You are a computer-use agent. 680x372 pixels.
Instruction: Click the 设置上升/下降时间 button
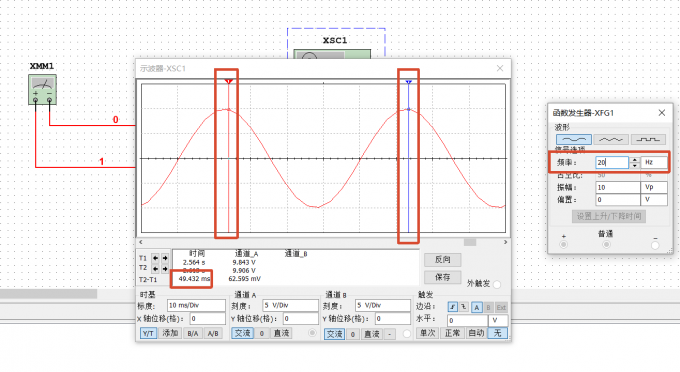(609, 216)
